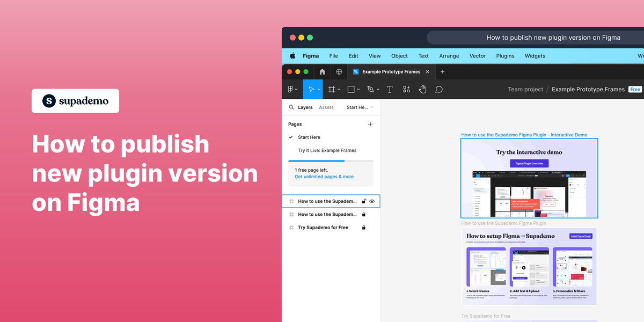Viewport: 644px width, 322px height.
Task: Click the frame icon of the selected layer
Action: point(291,201)
